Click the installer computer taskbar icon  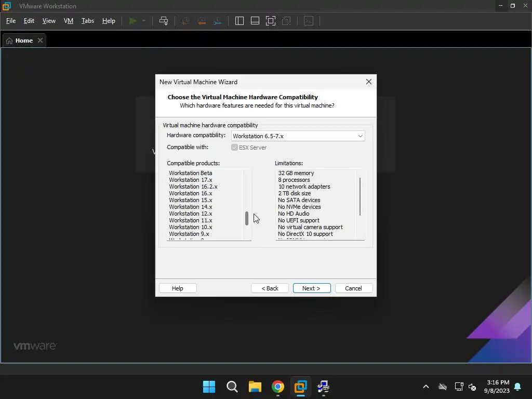pyautogui.click(x=323, y=387)
